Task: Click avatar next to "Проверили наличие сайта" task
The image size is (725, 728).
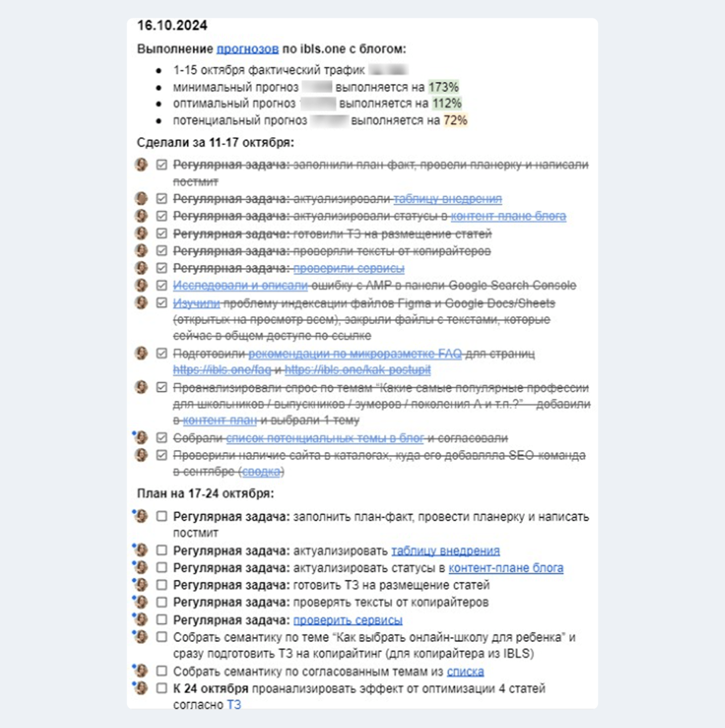Action: [x=142, y=455]
